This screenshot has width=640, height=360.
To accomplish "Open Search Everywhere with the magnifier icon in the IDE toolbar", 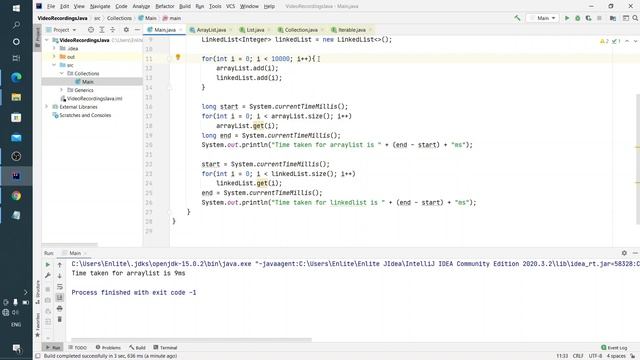I will (x=635, y=18).
